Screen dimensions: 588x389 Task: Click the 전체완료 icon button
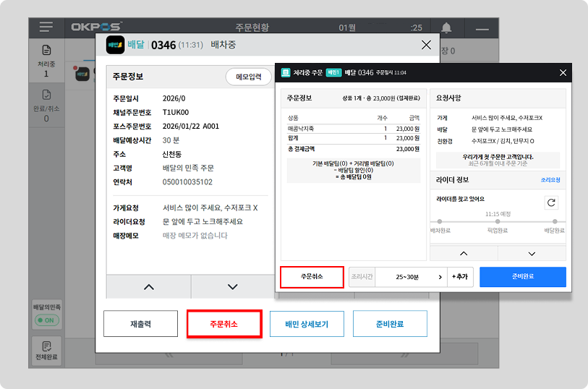(46, 351)
